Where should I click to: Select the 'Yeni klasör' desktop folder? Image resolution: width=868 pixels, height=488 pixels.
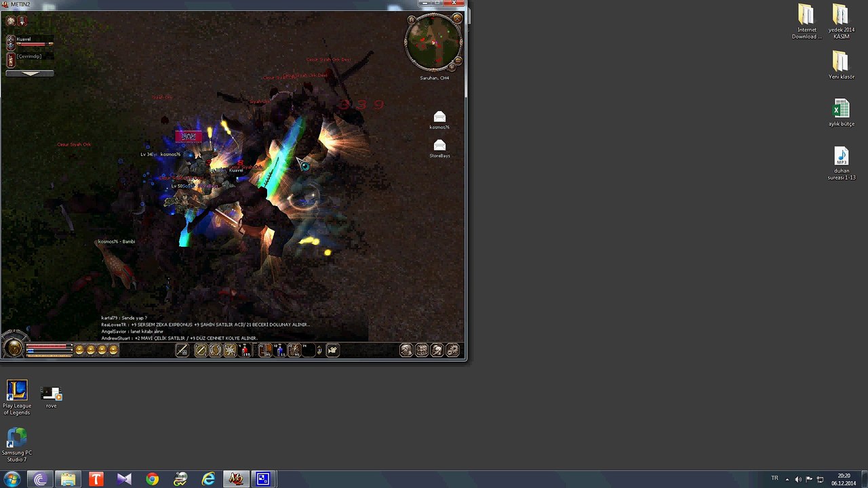pos(841,65)
